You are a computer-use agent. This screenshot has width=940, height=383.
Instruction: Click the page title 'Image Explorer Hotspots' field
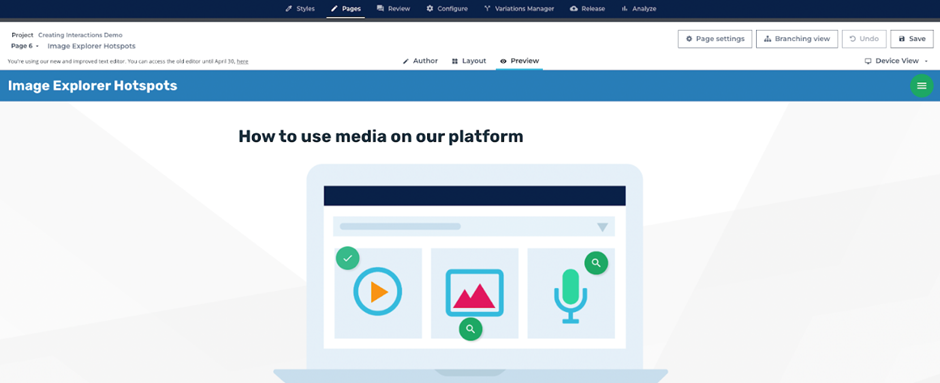[x=91, y=46]
